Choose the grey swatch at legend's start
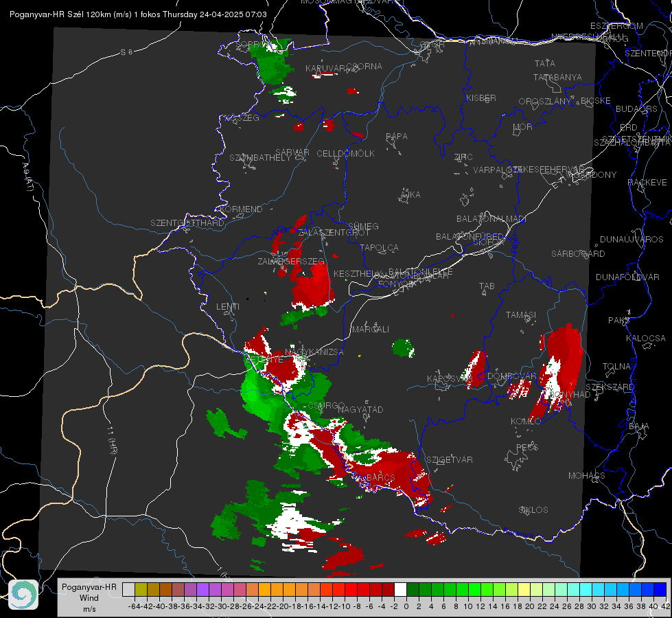The image size is (672, 618). point(128,590)
